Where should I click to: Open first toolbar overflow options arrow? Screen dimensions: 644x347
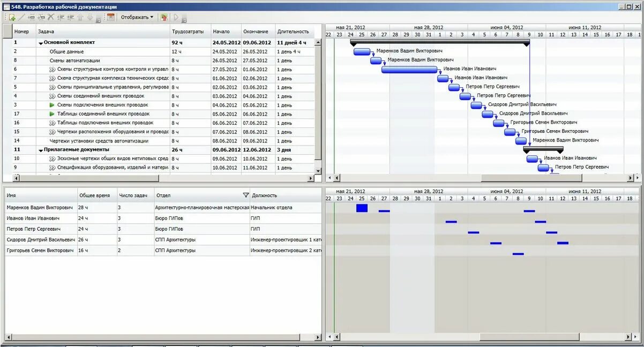98,19
